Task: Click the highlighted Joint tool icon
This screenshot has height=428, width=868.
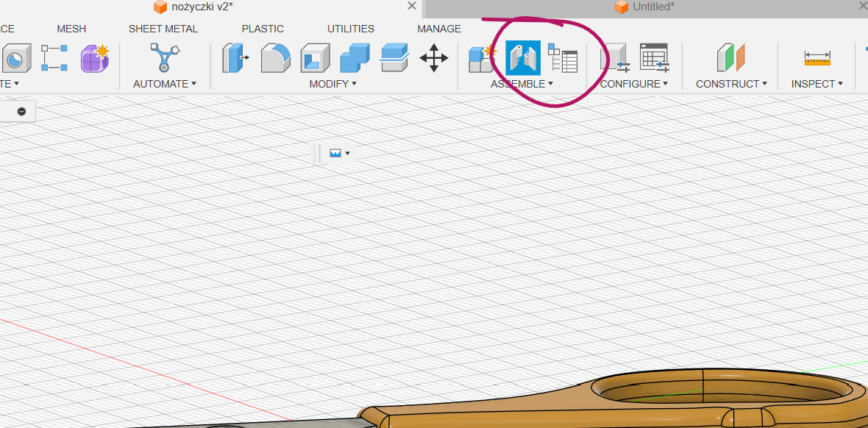Action: [523, 58]
